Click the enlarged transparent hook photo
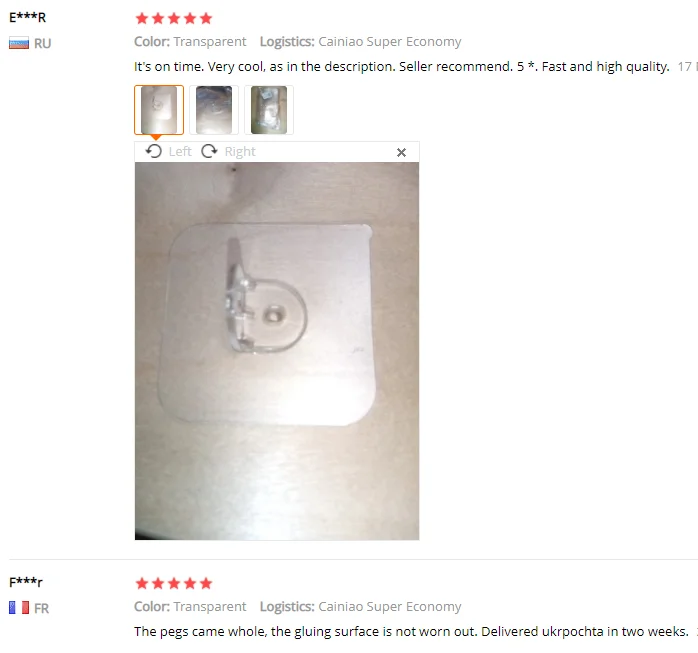Viewport: 698px width, 653px height. pyautogui.click(x=277, y=351)
